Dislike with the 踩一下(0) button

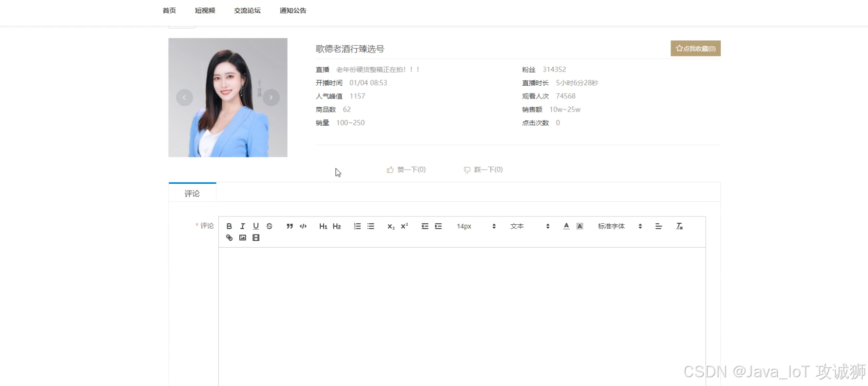tap(483, 170)
